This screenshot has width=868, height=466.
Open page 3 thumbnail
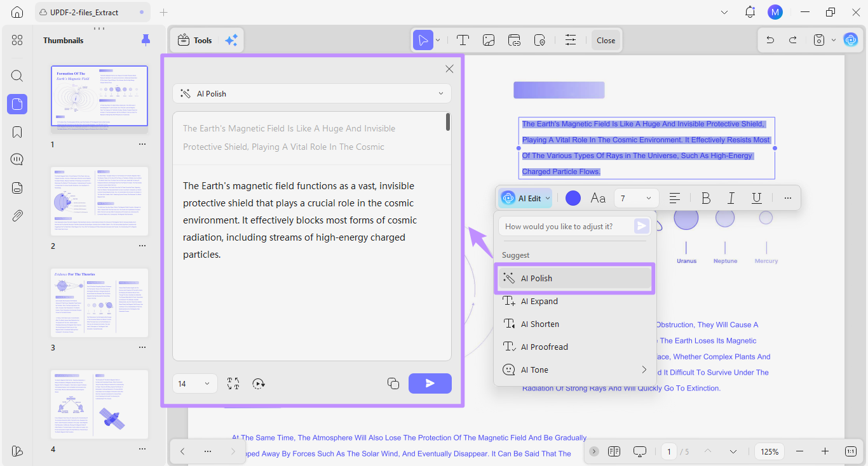point(100,302)
